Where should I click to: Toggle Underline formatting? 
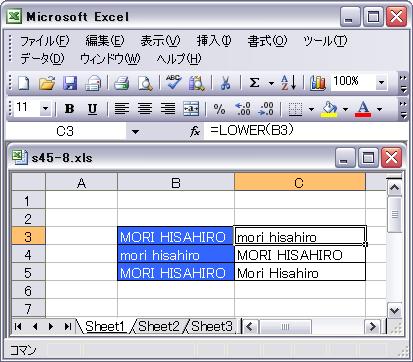(x=92, y=109)
